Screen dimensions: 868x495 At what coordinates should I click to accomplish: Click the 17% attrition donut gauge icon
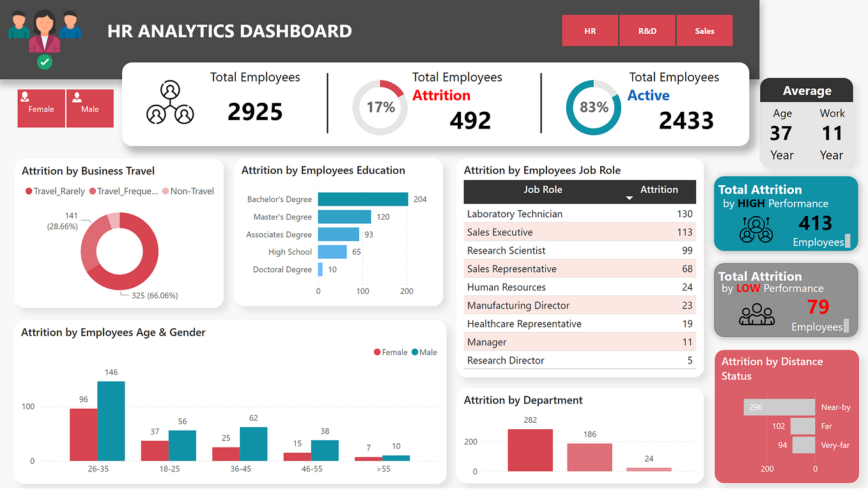click(380, 107)
